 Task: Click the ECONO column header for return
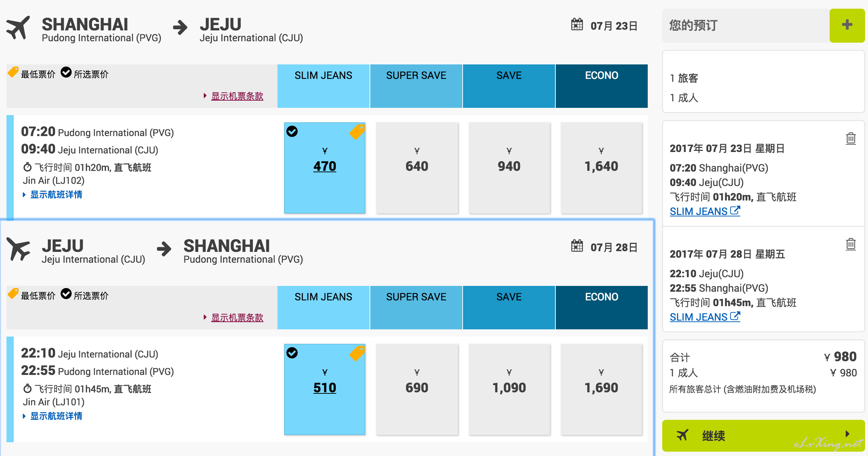tap(601, 308)
